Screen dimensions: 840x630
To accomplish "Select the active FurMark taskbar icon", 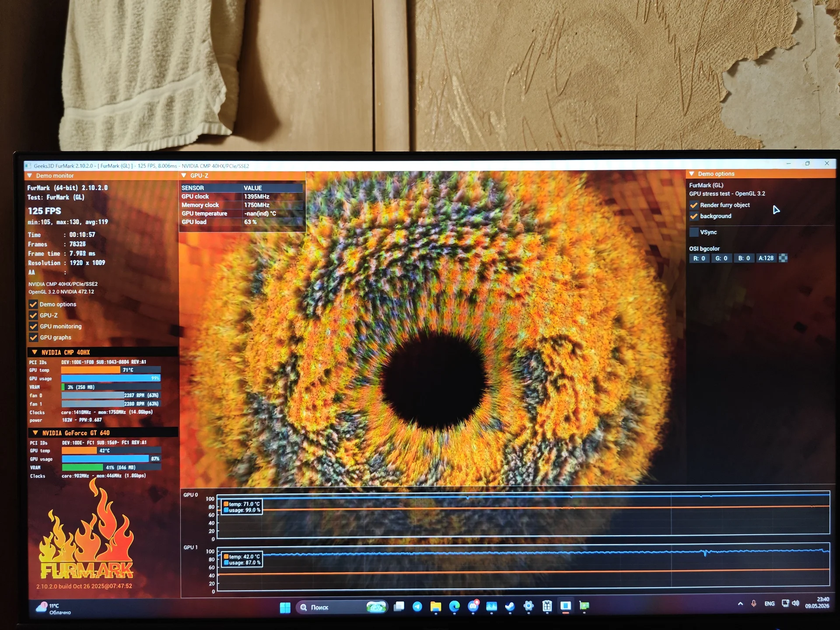I will pyautogui.click(x=566, y=606).
